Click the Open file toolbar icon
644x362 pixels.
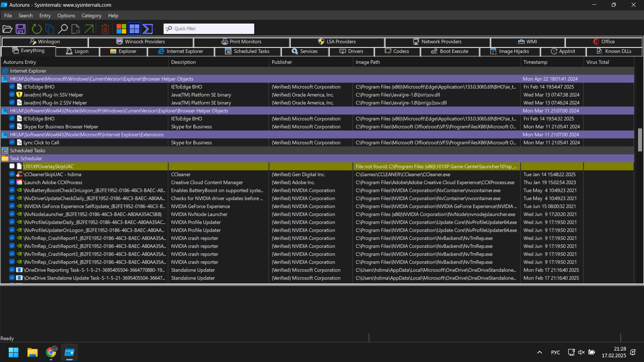7,29
